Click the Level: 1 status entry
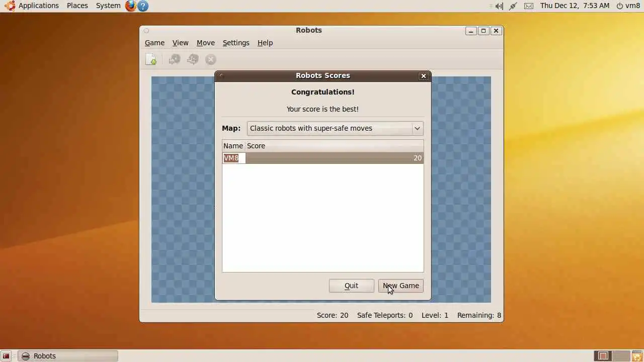This screenshot has height=362, width=644. click(x=435, y=315)
